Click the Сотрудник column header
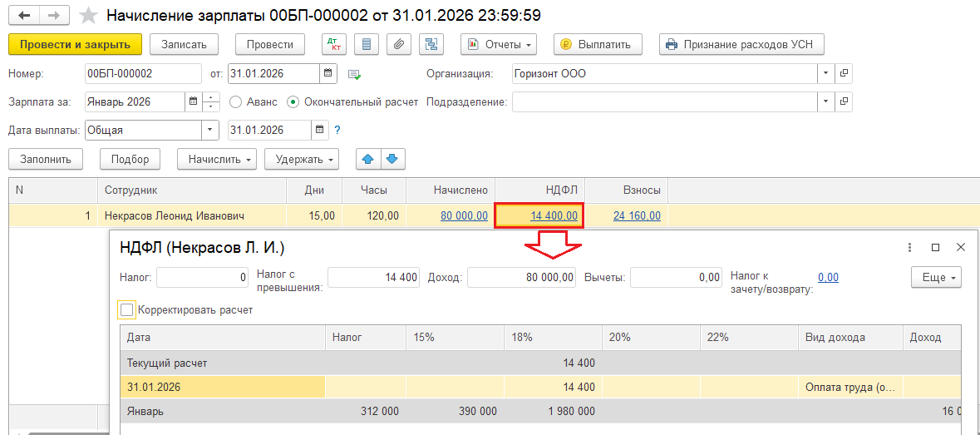980x435 pixels. click(x=192, y=190)
